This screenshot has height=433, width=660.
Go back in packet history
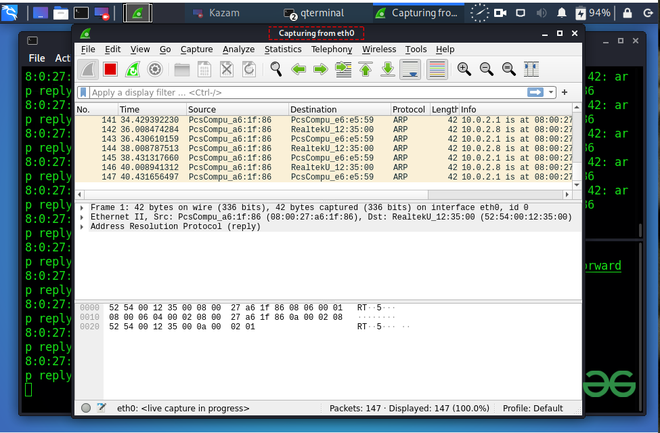point(299,69)
